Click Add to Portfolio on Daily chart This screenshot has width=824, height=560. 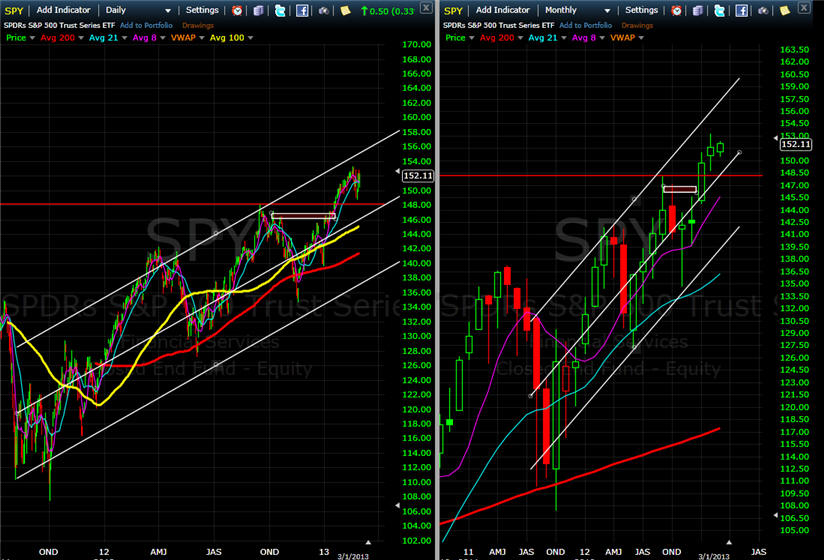146,25
